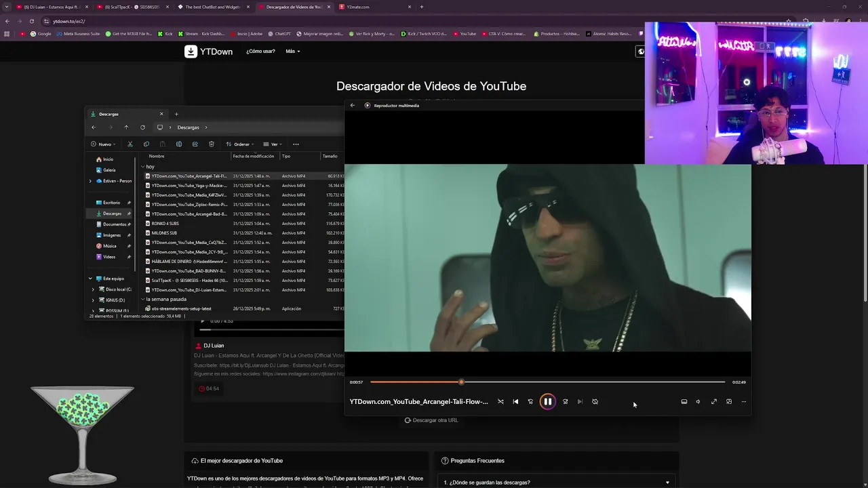Open Música from the Explorer sidebar
This screenshot has height=488, width=868.
(106, 246)
